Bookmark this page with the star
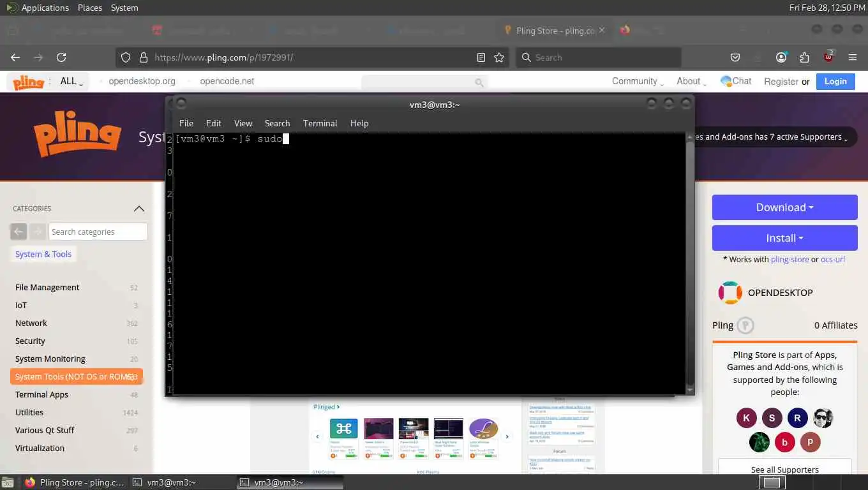This screenshot has width=868, height=490. click(x=499, y=57)
